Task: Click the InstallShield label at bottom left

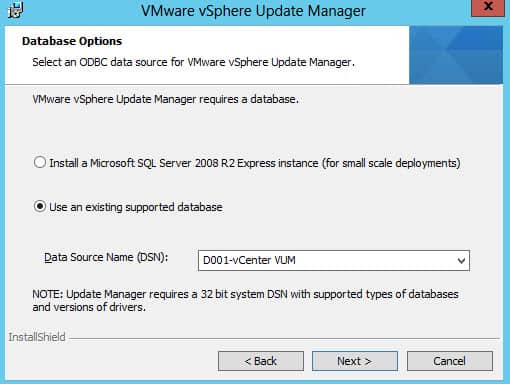Action: [37, 337]
